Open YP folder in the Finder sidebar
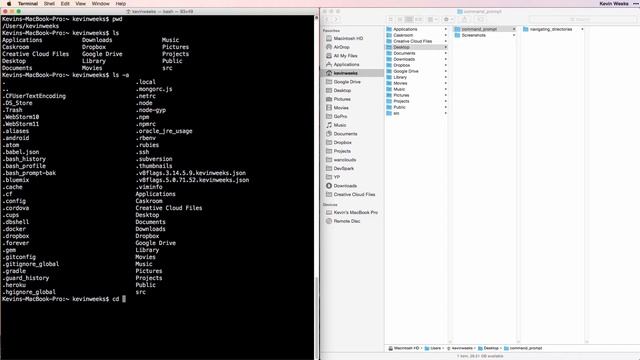This screenshot has height=360, width=640. (333, 177)
